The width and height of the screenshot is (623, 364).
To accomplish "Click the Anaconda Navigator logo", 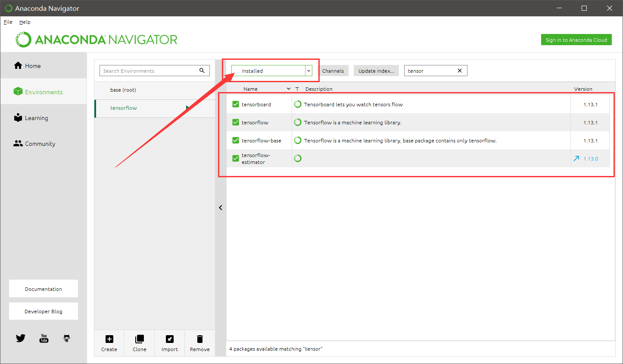I will click(97, 40).
